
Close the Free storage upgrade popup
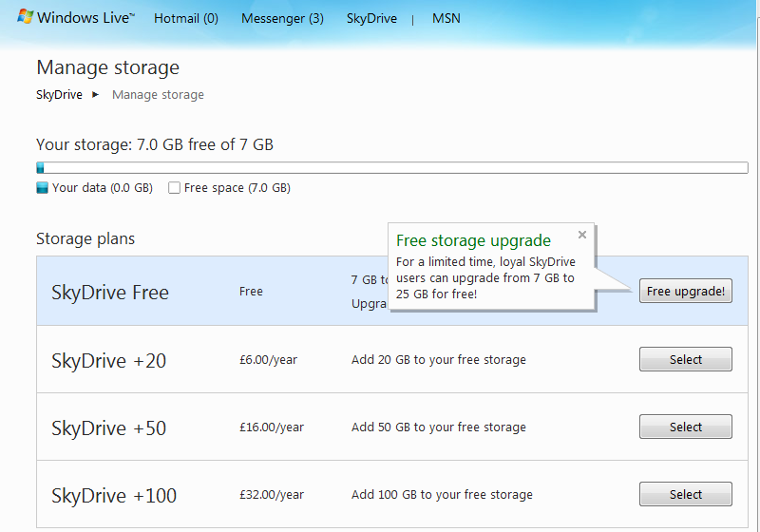click(x=582, y=235)
